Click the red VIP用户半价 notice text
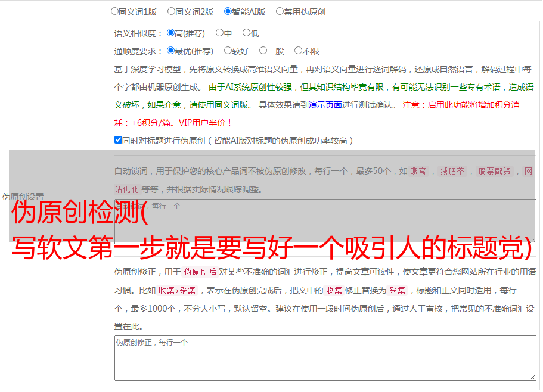The height and width of the screenshot is (392, 543). [204, 123]
